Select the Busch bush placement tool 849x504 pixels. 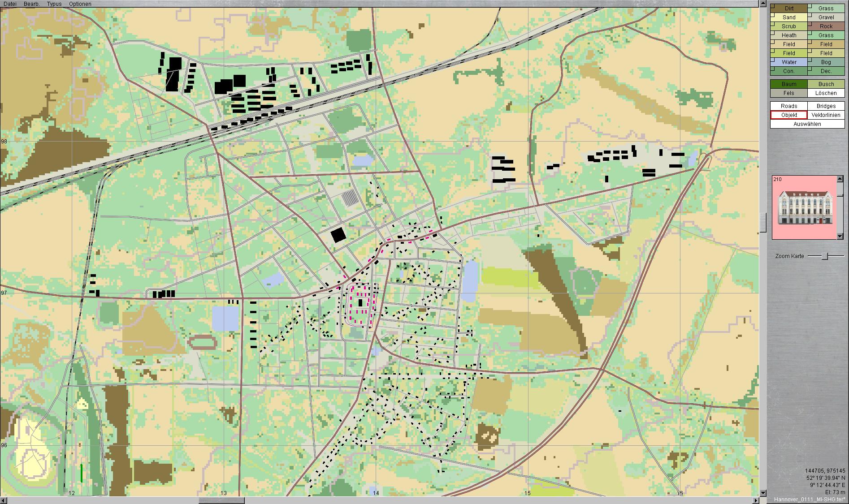826,84
